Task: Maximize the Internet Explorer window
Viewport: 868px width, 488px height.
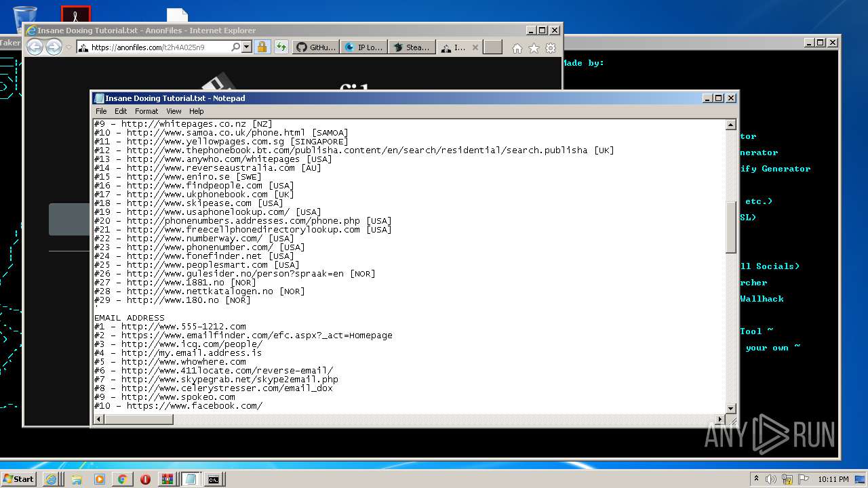Action: (542, 30)
